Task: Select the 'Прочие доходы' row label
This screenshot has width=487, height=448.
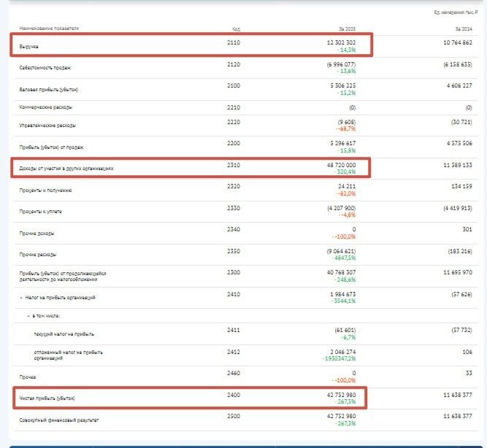Action: (37, 233)
